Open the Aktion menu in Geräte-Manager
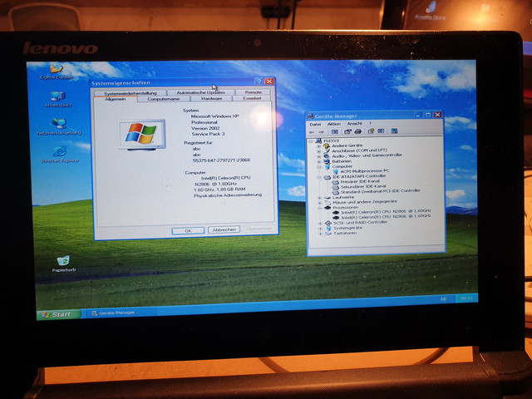 point(334,124)
